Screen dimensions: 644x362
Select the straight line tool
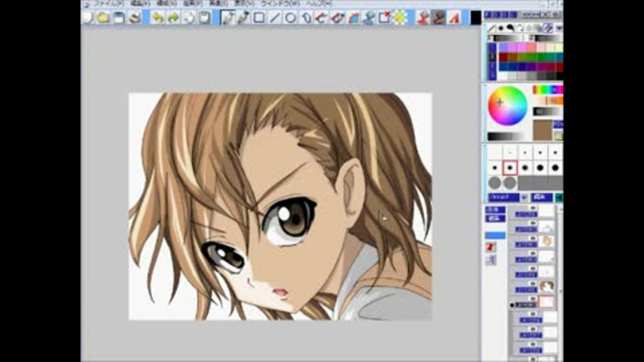point(275,17)
